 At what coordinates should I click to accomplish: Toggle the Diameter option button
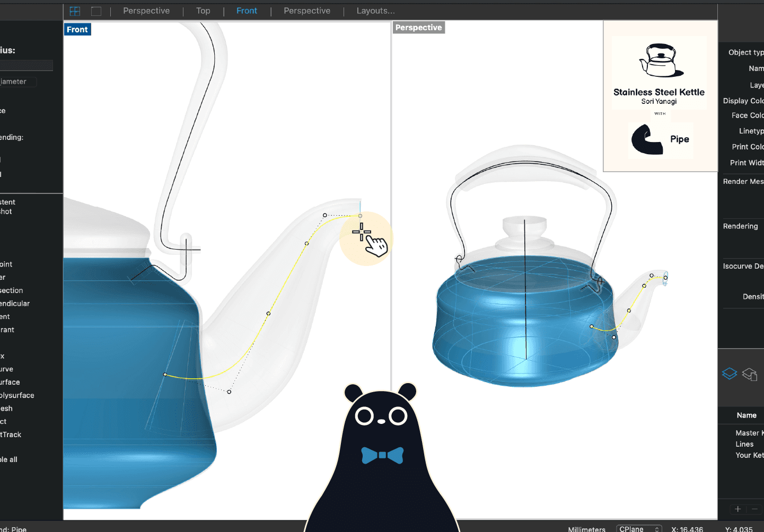[x=18, y=82]
